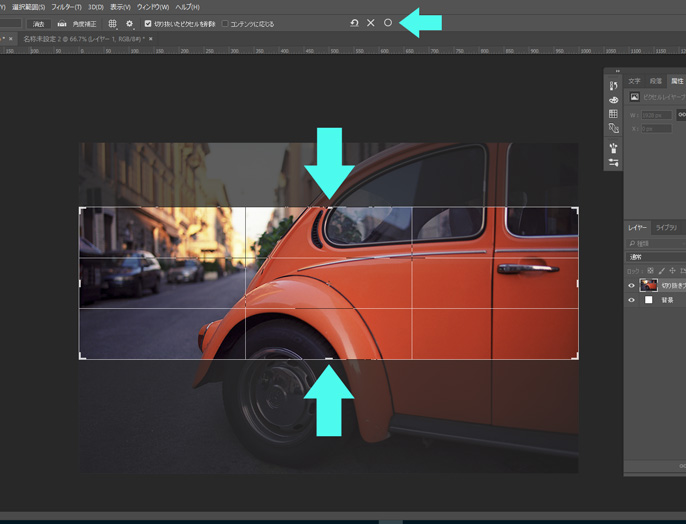The image size is (686, 524).
Task: Enable コンテンツに応じる checkbox
Action: click(x=225, y=24)
